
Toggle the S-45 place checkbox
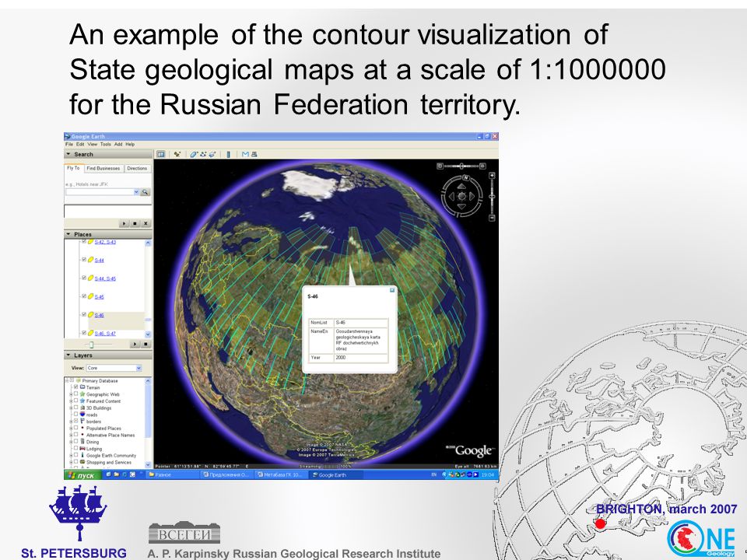[84, 296]
